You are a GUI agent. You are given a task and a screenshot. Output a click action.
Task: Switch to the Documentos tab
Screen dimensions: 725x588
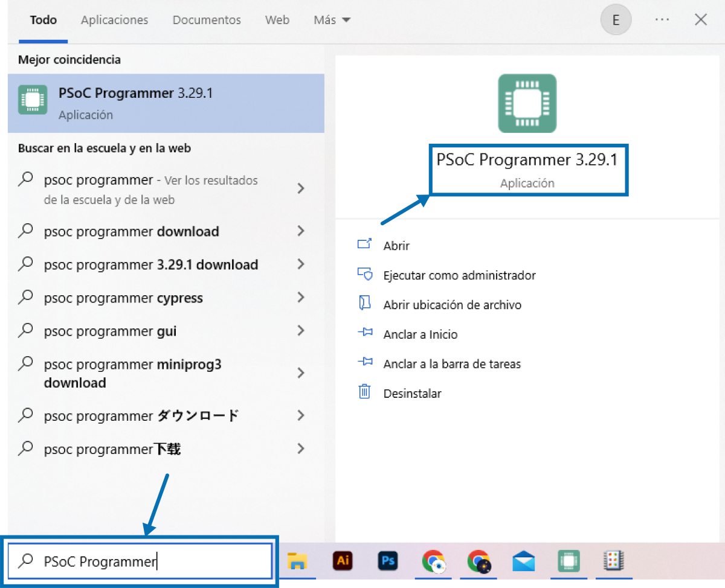pyautogui.click(x=207, y=20)
